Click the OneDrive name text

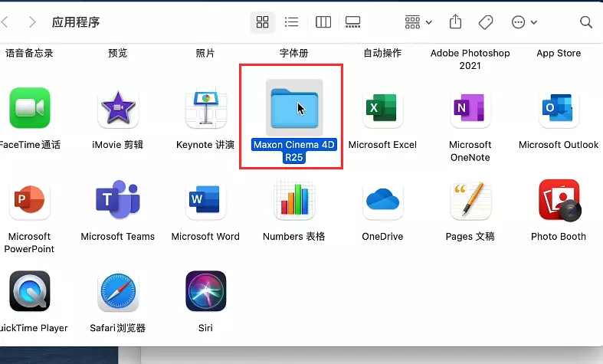382,236
